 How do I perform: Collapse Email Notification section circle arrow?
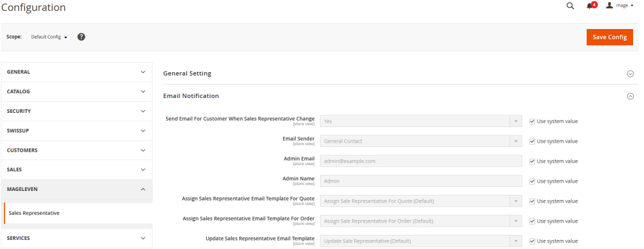coord(630,96)
